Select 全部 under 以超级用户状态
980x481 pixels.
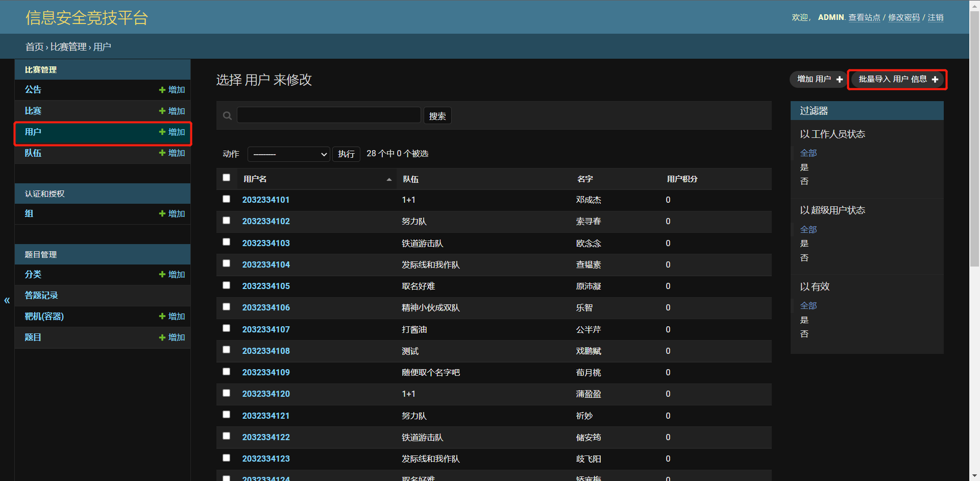click(x=808, y=230)
